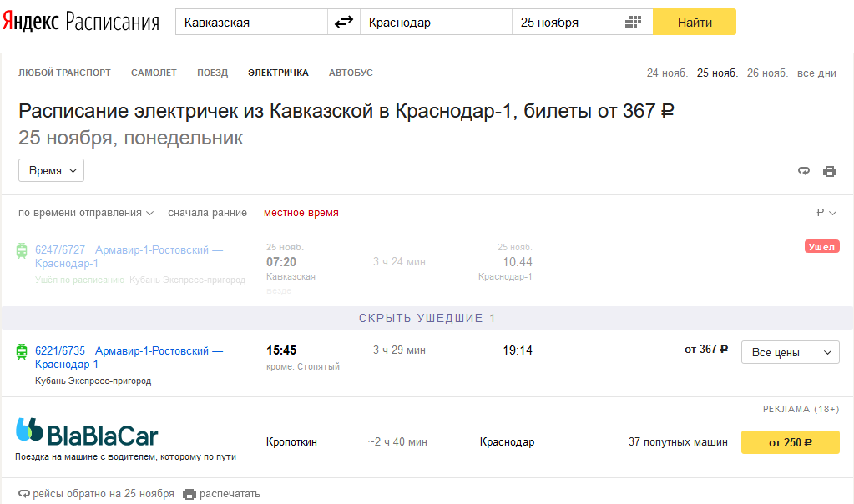Image resolution: width=854 pixels, height=504 pixels.
Task: Select date 24 нояб.
Action: [x=667, y=73]
